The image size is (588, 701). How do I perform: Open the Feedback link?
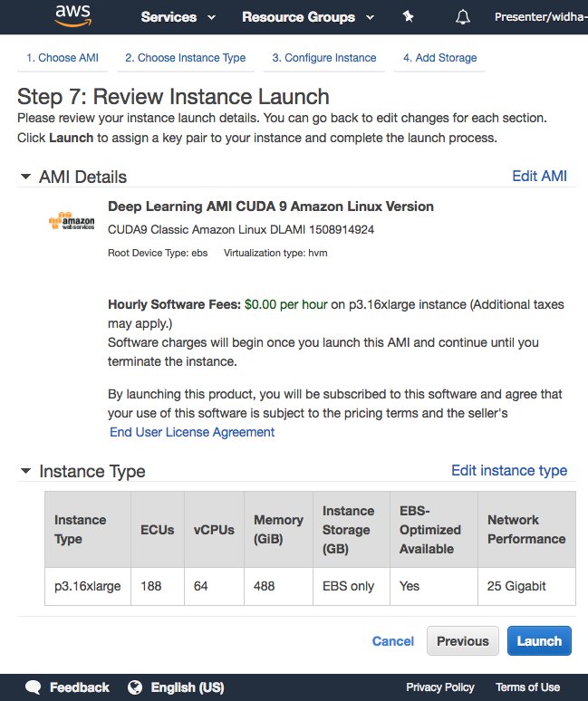tap(79, 687)
